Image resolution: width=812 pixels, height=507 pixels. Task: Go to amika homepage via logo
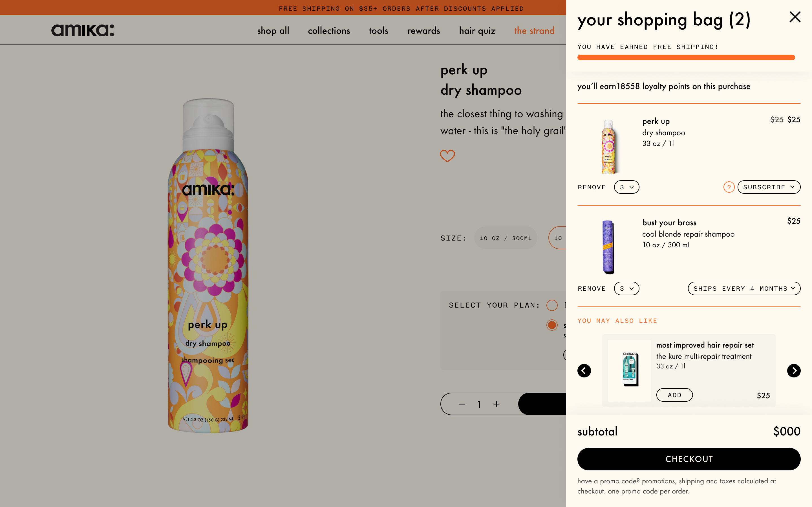(83, 30)
